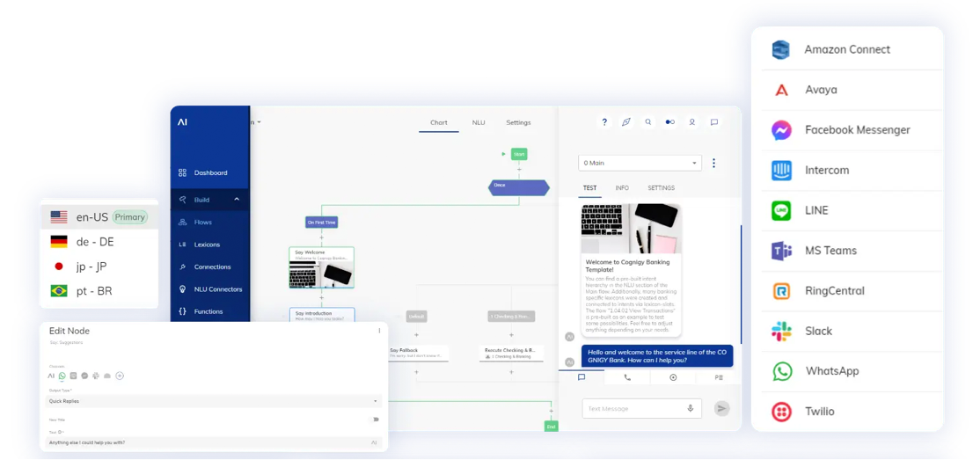Image resolution: width=980 pixels, height=460 pixels.
Task: Click the compass explore icon in header
Action: pos(626,122)
